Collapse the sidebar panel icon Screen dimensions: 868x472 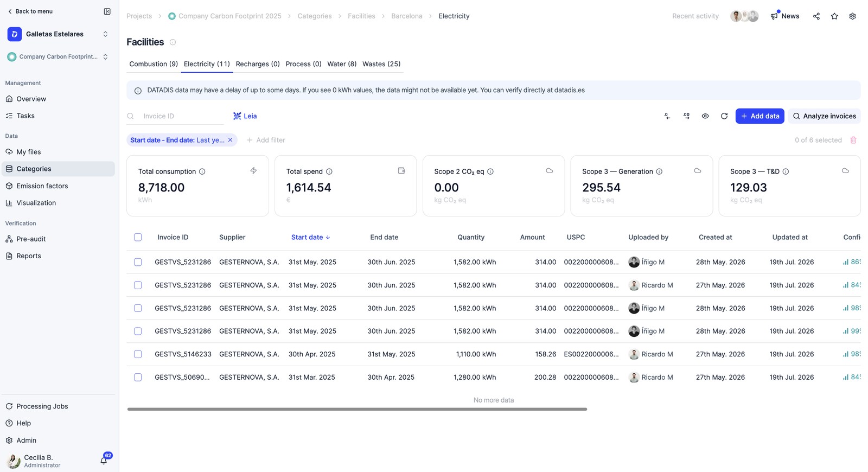click(x=107, y=11)
